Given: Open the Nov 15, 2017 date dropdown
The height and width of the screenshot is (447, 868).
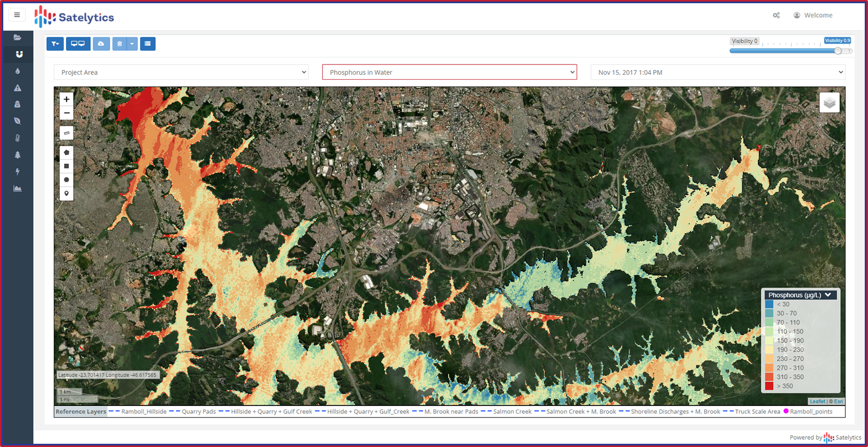Looking at the screenshot, I should (x=718, y=72).
